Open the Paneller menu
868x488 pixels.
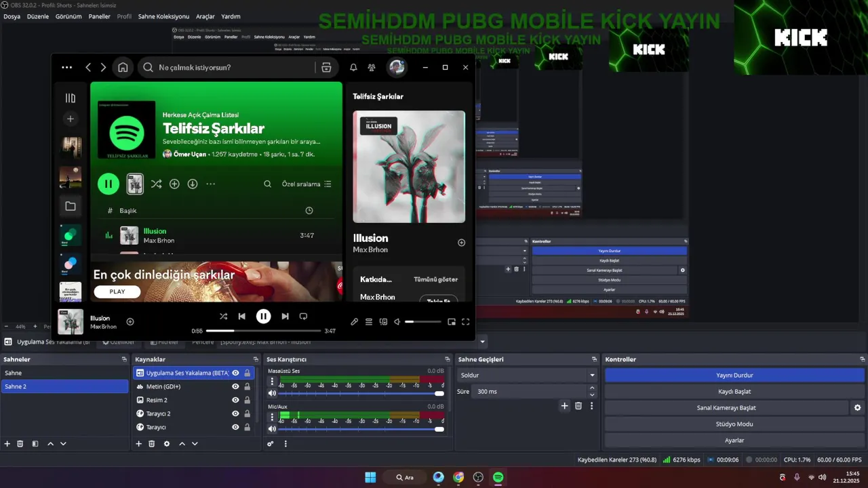(x=100, y=16)
